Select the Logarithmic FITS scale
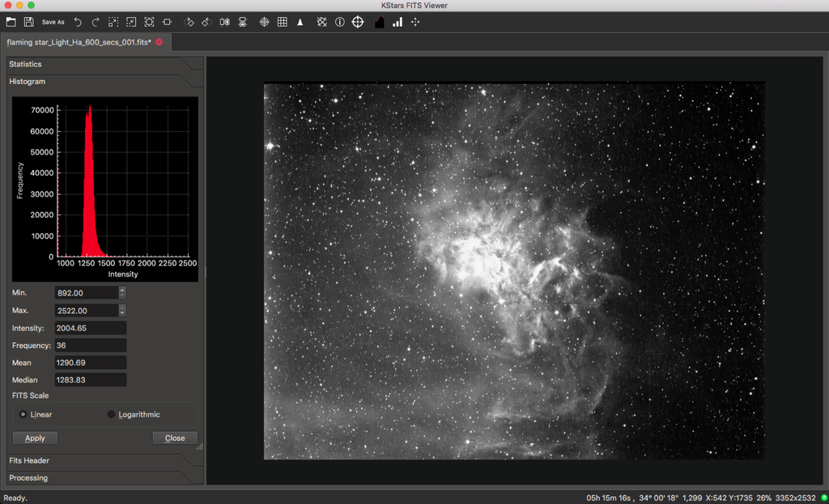Screen dimensions: 829x504 click(134, 414)
